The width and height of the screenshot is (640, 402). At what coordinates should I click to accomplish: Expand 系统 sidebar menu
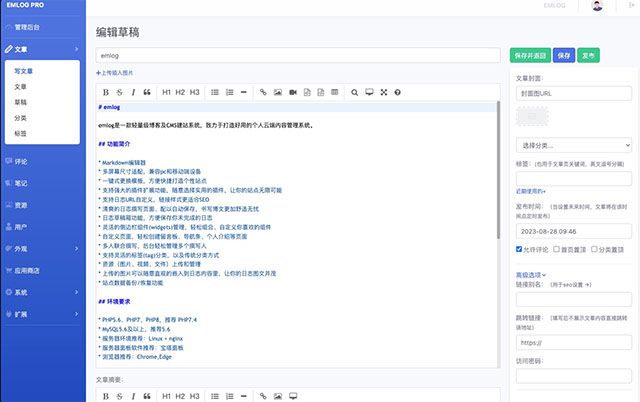pyautogui.click(x=42, y=292)
